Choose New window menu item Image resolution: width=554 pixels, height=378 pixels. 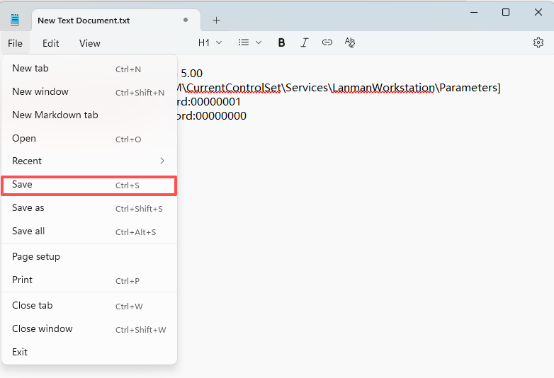89,92
